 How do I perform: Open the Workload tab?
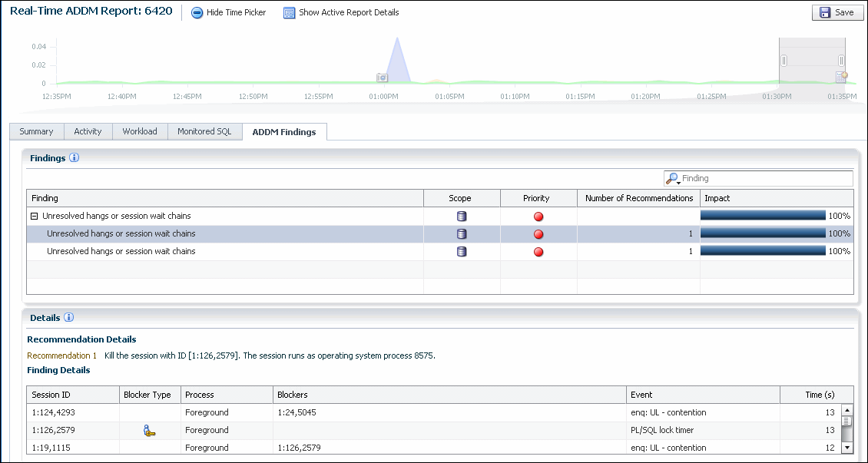[x=140, y=131]
